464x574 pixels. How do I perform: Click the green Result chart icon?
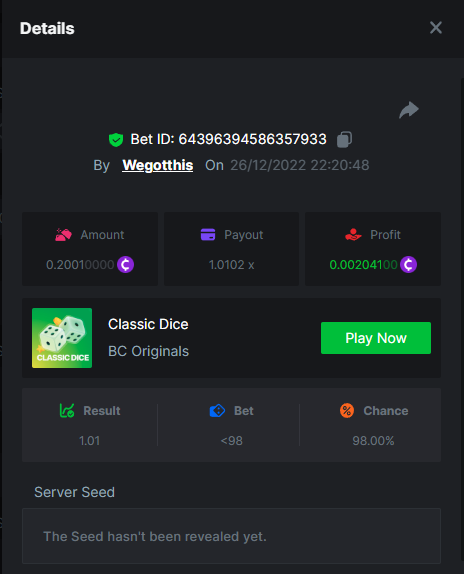point(67,411)
